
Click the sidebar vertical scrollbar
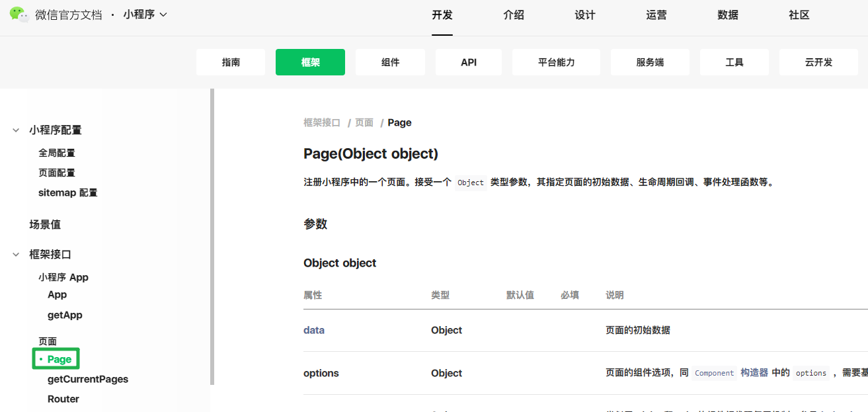pyautogui.click(x=212, y=237)
